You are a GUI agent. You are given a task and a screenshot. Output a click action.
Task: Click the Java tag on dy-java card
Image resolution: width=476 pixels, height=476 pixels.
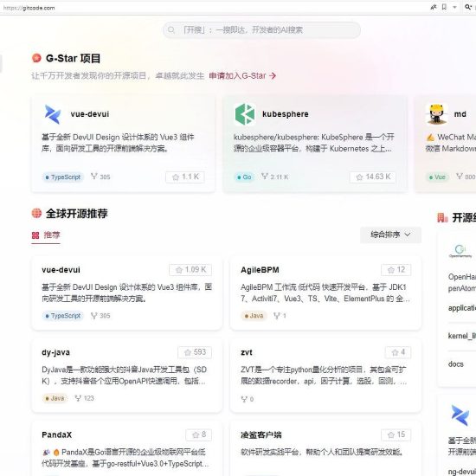point(55,398)
